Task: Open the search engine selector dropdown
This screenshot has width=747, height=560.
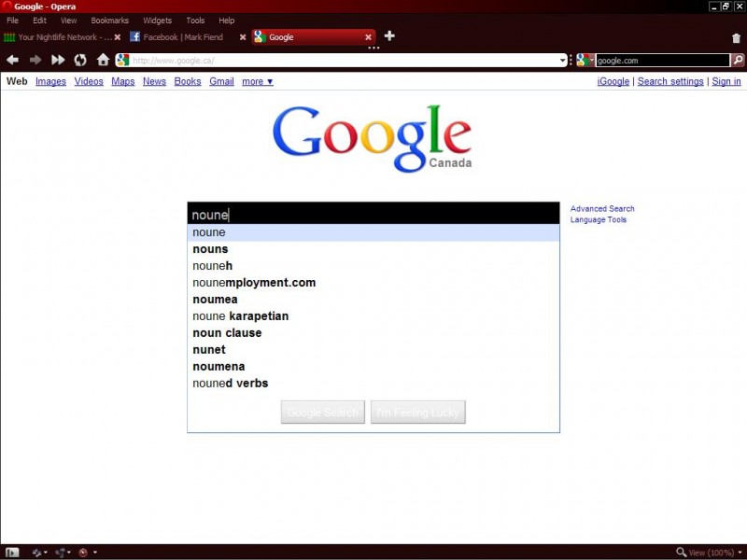Action: [x=585, y=60]
